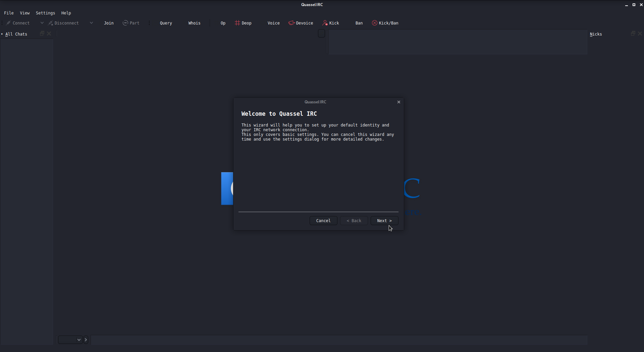Expand the Connect dropdown arrow
The width and height of the screenshot is (644, 352).
click(x=42, y=23)
